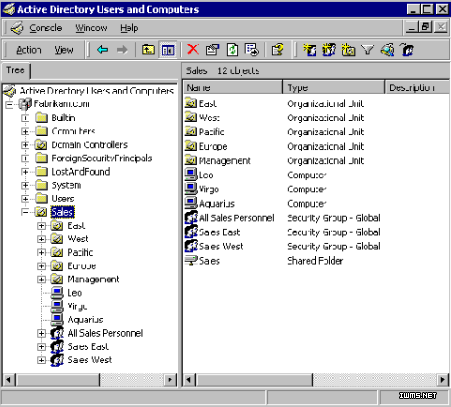Image resolution: width=451 pixels, height=407 pixels.
Task: Toggle the console tree pane icon
Action: click(168, 50)
